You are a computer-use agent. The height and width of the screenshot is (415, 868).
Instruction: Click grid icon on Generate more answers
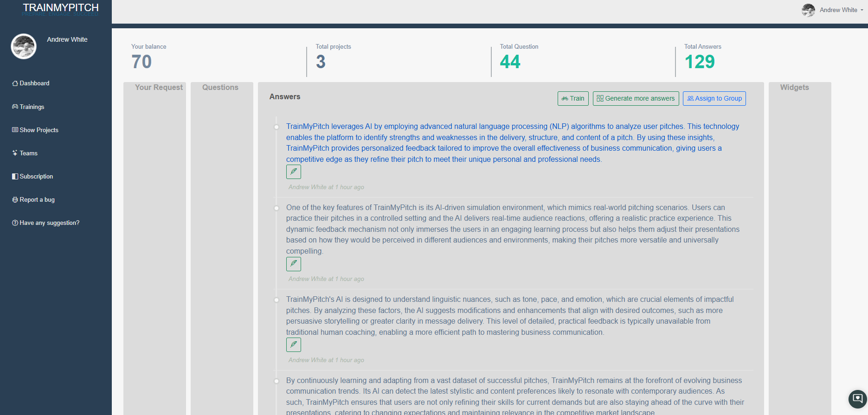tap(600, 98)
